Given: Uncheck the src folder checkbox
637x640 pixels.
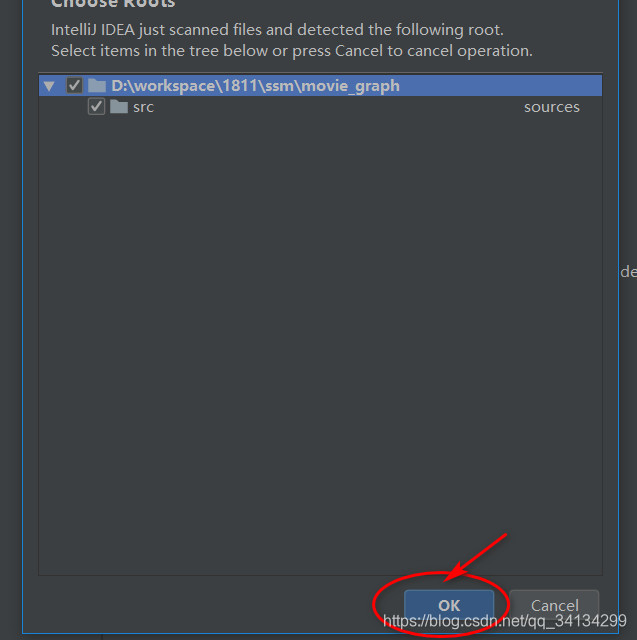Looking at the screenshot, I should pos(96,107).
